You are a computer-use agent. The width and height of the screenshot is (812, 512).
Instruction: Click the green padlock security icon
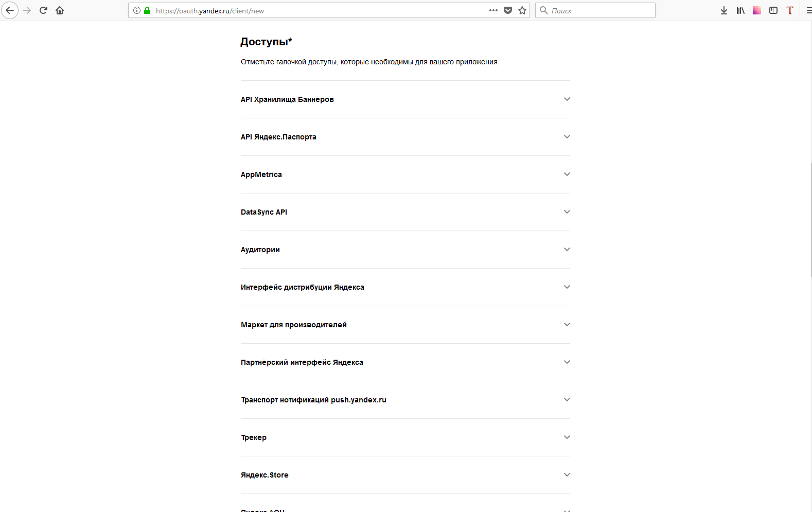tap(147, 10)
